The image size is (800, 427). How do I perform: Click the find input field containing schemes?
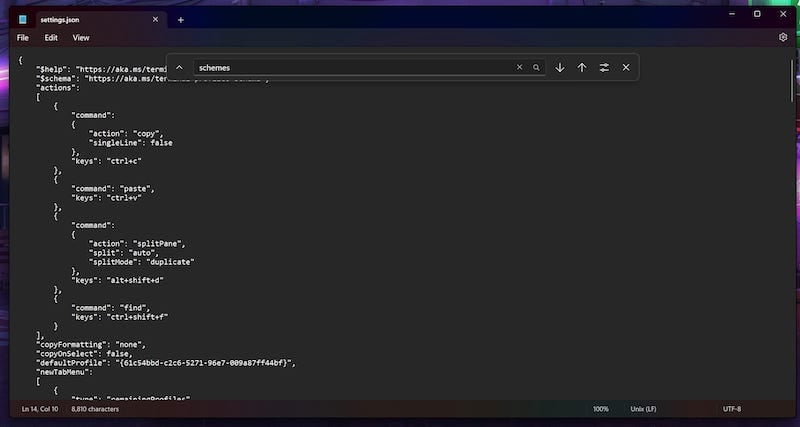pyautogui.click(x=354, y=67)
